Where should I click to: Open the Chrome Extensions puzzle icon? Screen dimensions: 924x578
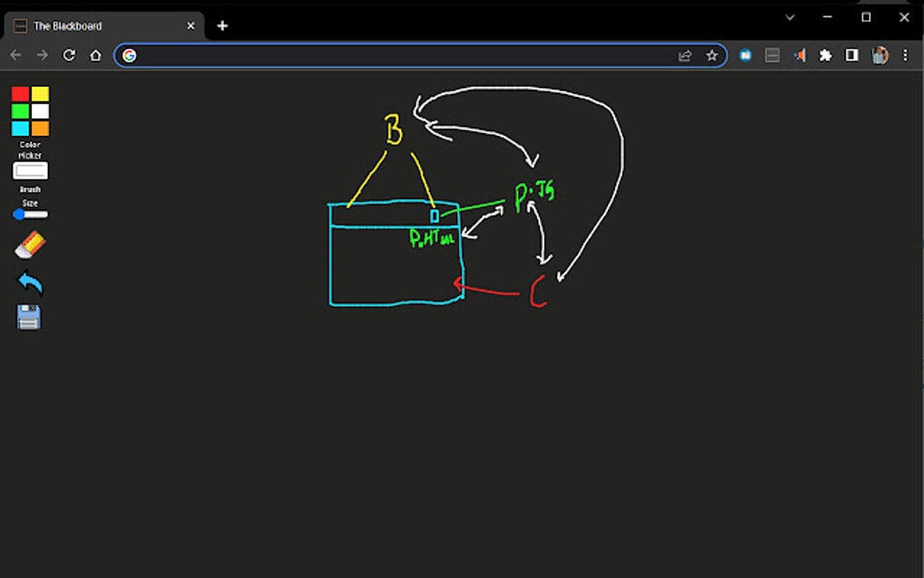coord(825,55)
